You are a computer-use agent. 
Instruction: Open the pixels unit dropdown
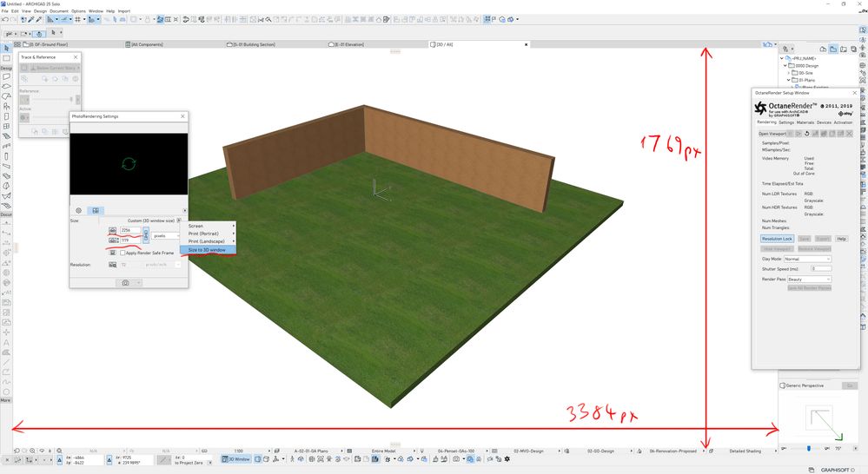click(x=165, y=236)
